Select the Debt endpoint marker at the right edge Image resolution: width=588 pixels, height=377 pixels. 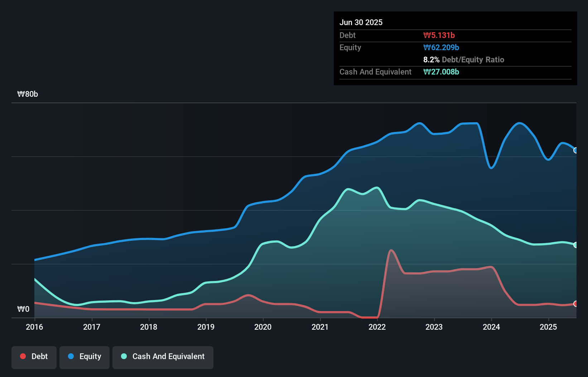tap(576, 304)
